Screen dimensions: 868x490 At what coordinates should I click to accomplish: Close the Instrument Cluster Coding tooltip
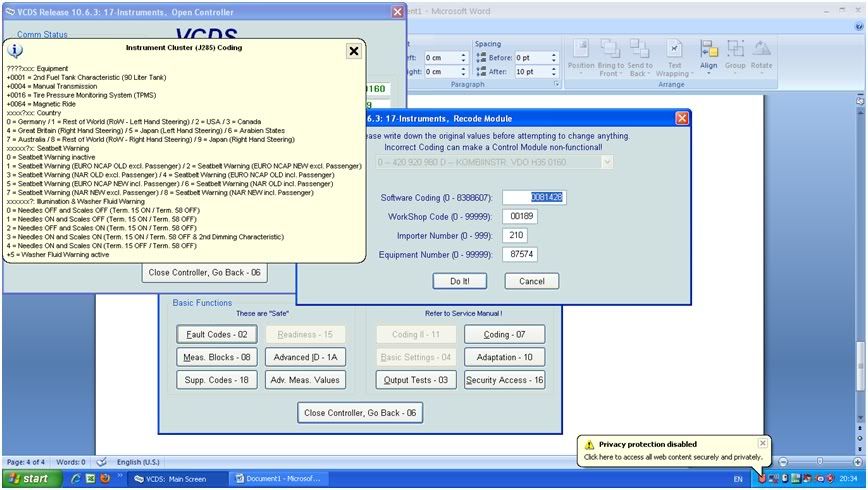click(354, 51)
